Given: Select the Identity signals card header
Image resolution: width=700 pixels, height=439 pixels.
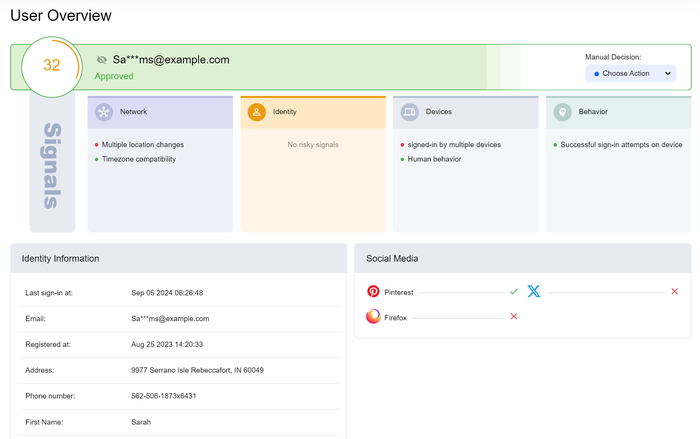Looking at the screenshot, I should [313, 112].
